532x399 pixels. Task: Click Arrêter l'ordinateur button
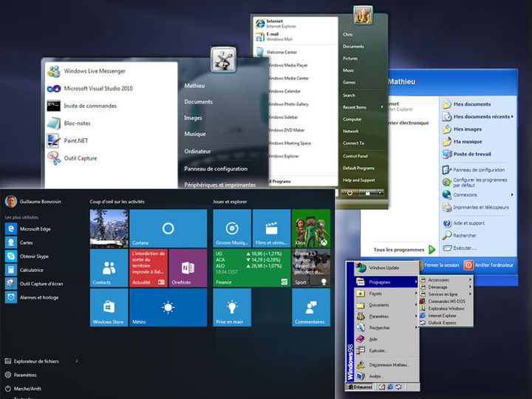(488, 265)
